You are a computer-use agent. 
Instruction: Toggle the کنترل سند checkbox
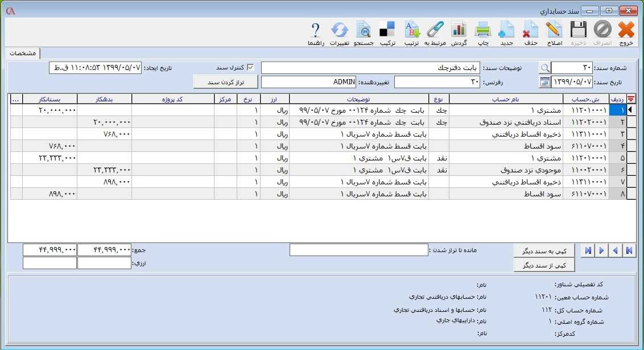[250, 67]
